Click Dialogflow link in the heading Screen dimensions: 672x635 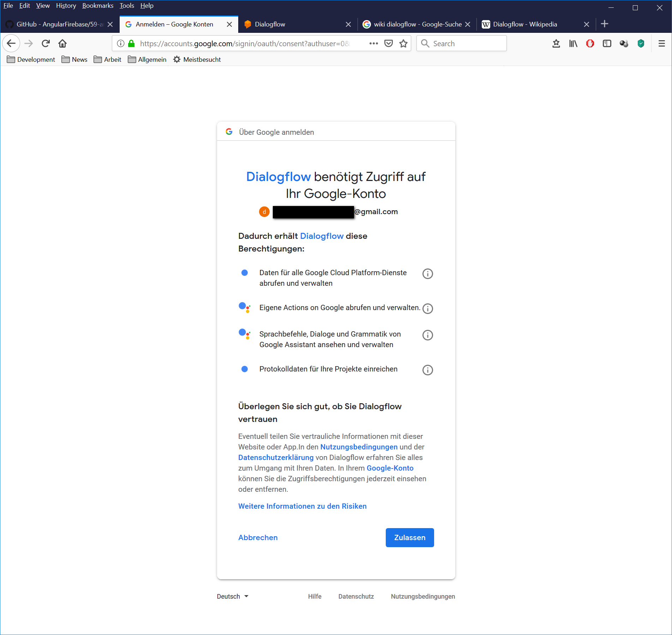point(278,177)
